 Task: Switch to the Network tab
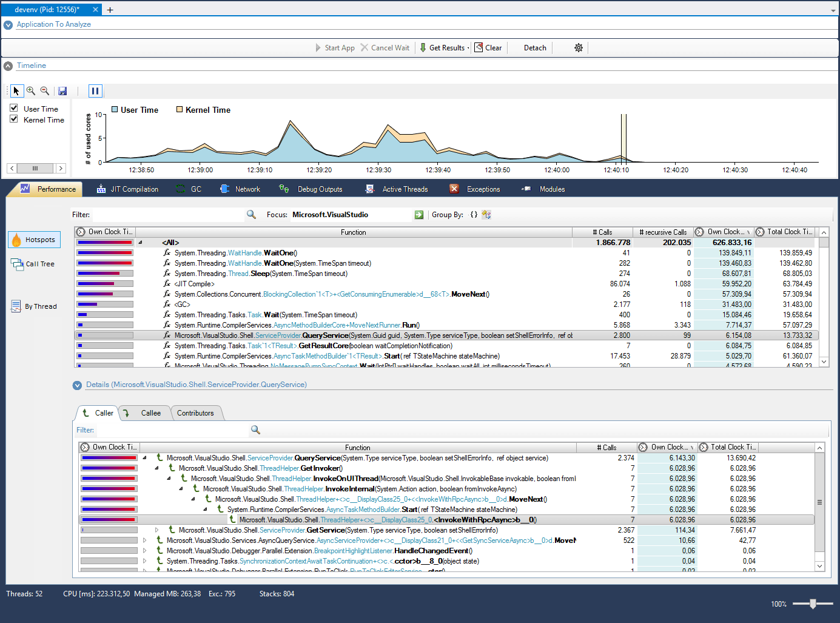click(x=240, y=189)
